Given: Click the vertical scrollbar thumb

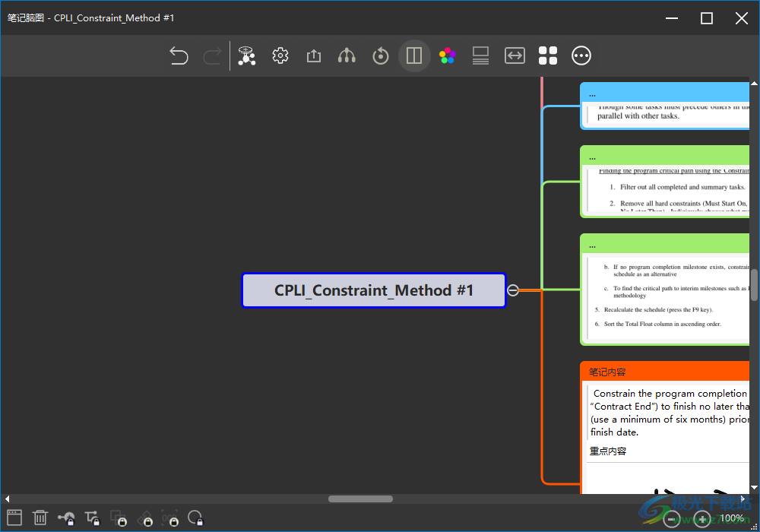Looking at the screenshot, I should coord(754,286).
